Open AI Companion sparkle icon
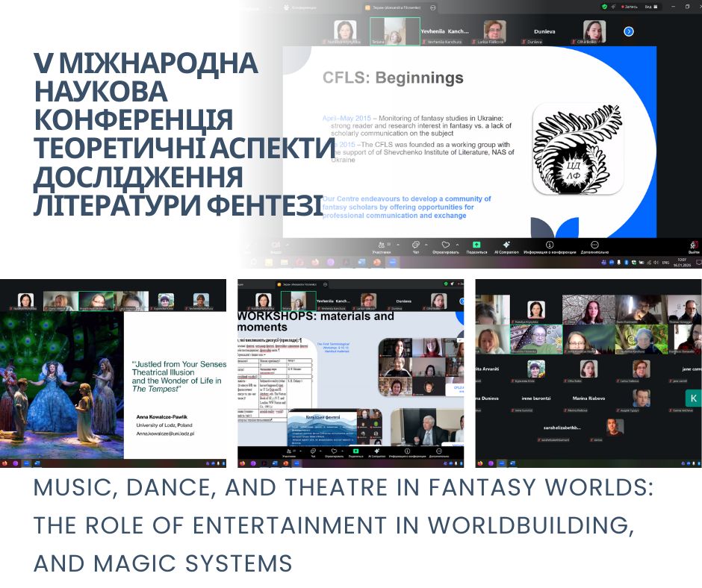 pos(506,245)
